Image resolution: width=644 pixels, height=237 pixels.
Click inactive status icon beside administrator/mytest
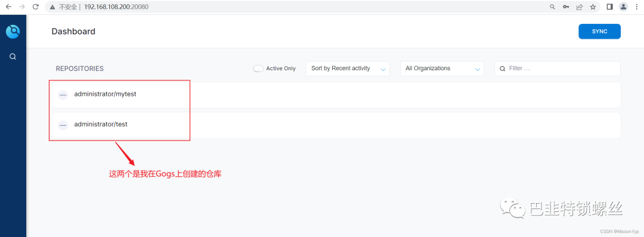point(63,95)
